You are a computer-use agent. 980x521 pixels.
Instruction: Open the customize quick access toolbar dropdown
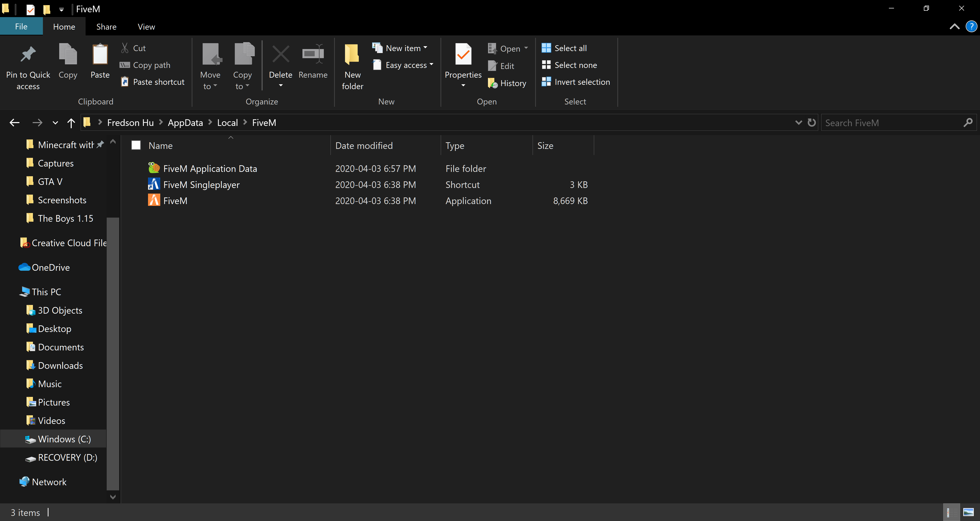(x=61, y=9)
